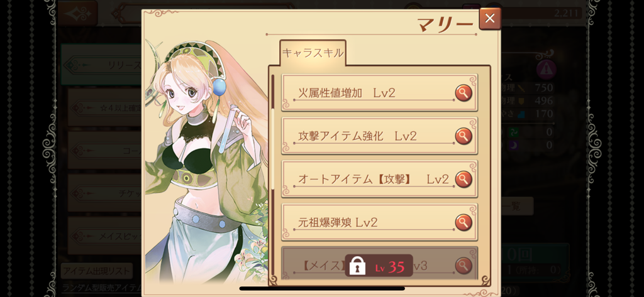Select the 火属性値増加 Lv2 skill row
The width and height of the screenshot is (644, 297).
pos(379,93)
